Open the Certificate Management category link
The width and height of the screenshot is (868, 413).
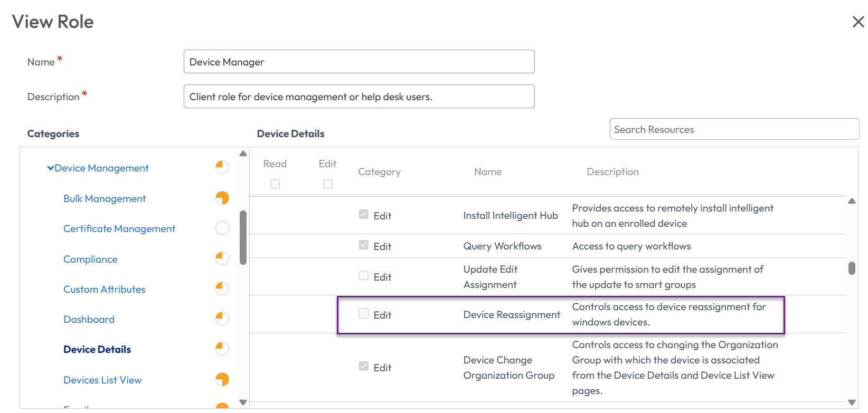(x=119, y=229)
